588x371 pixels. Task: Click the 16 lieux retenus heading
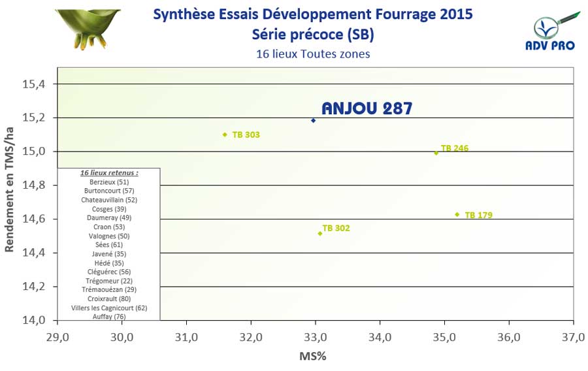coord(109,172)
